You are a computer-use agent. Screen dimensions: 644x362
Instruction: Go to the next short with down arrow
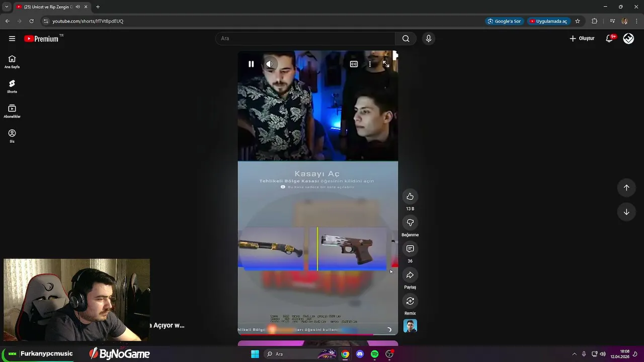(626, 212)
